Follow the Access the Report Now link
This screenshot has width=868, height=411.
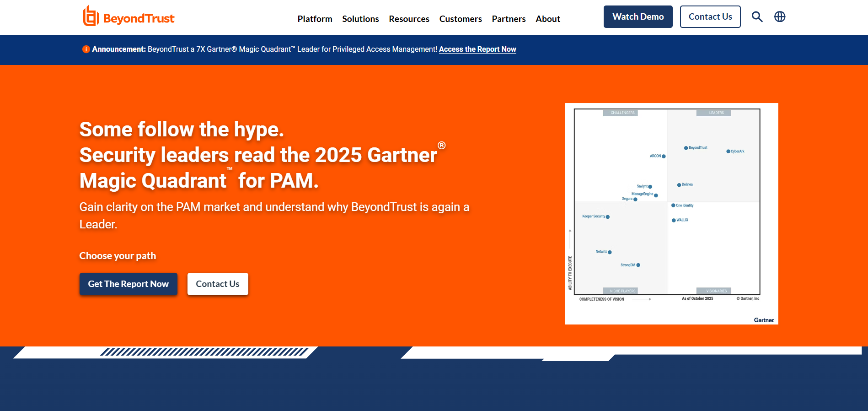point(477,49)
